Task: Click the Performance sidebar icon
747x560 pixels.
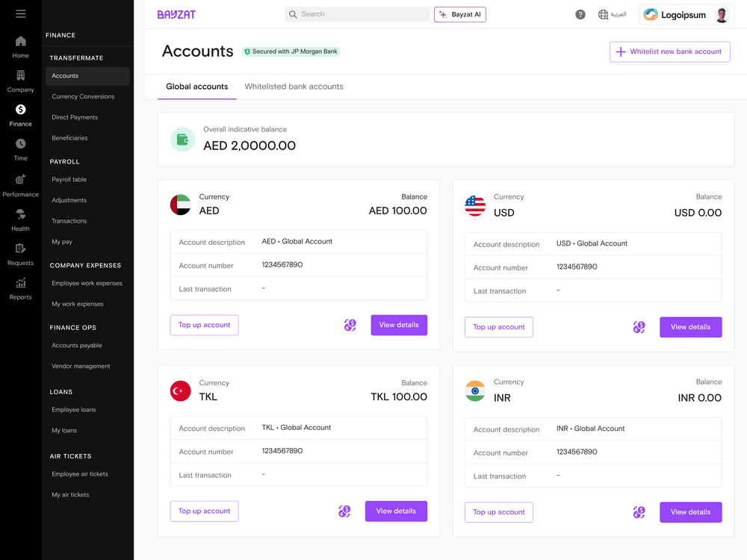Action: click(21, 180)
